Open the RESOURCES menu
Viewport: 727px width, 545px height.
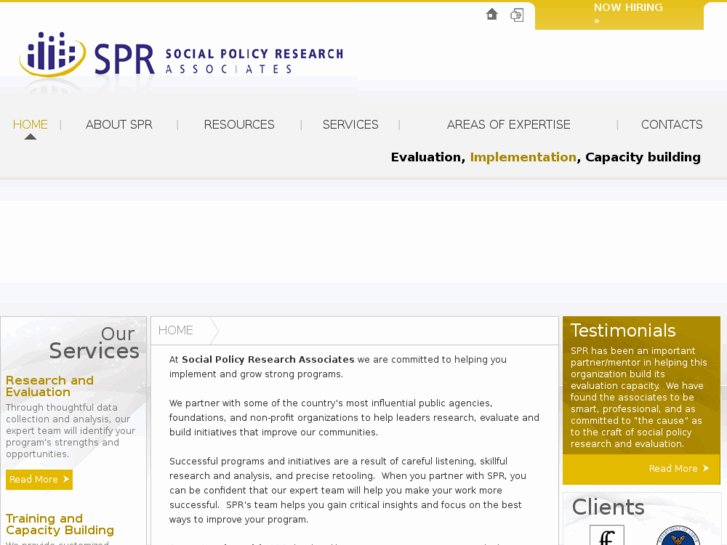[x=239, y=125]
